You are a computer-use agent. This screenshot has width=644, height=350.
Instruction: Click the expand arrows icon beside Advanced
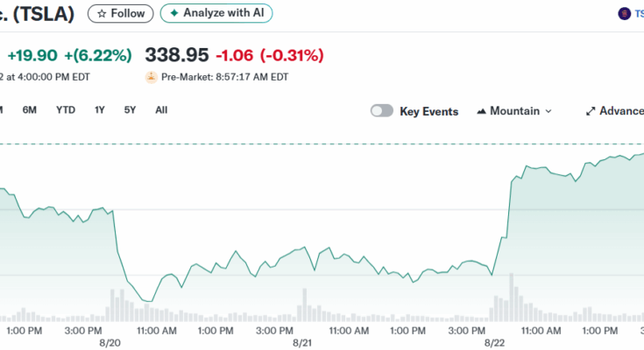pos(591,111)
